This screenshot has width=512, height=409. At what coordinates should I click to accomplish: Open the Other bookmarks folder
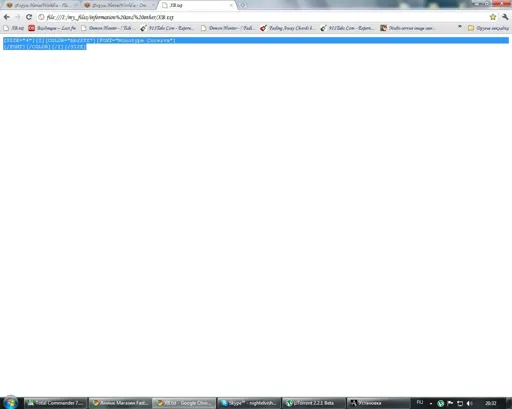pyautogui.click(x=488, y=28)
